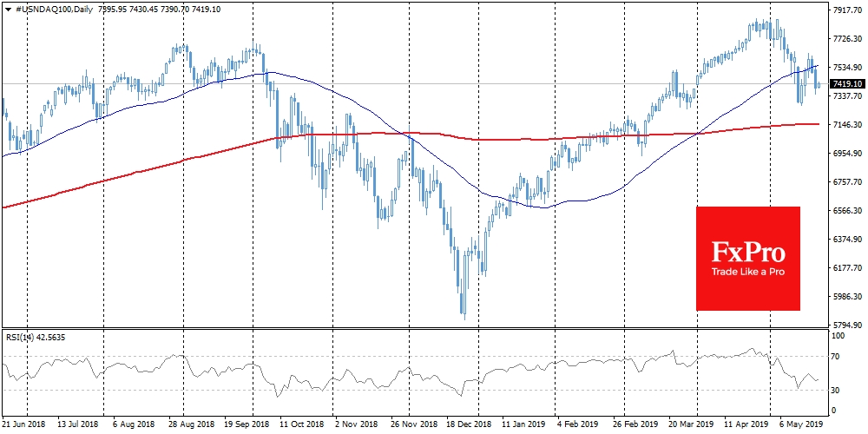Select the 21 Jun 2018 date label
Image resolution: width=868 pixels, height=434 pixels.
[22, 426]
